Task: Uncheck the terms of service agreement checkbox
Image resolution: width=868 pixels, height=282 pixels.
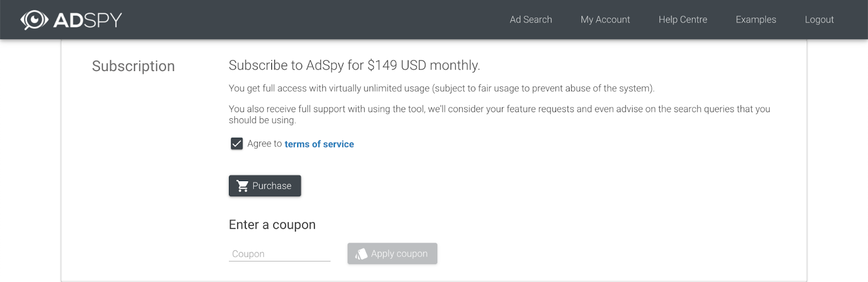Action: point(237,144)
